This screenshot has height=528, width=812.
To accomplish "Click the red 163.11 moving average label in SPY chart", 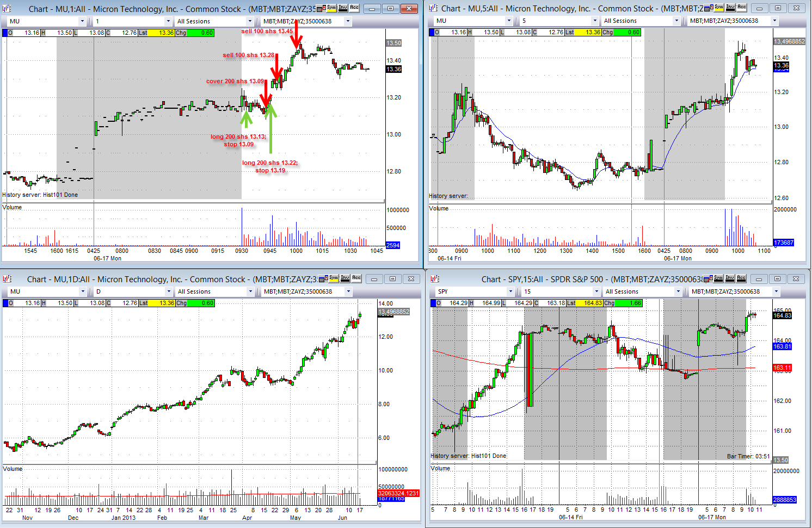I will click(782, 368).
